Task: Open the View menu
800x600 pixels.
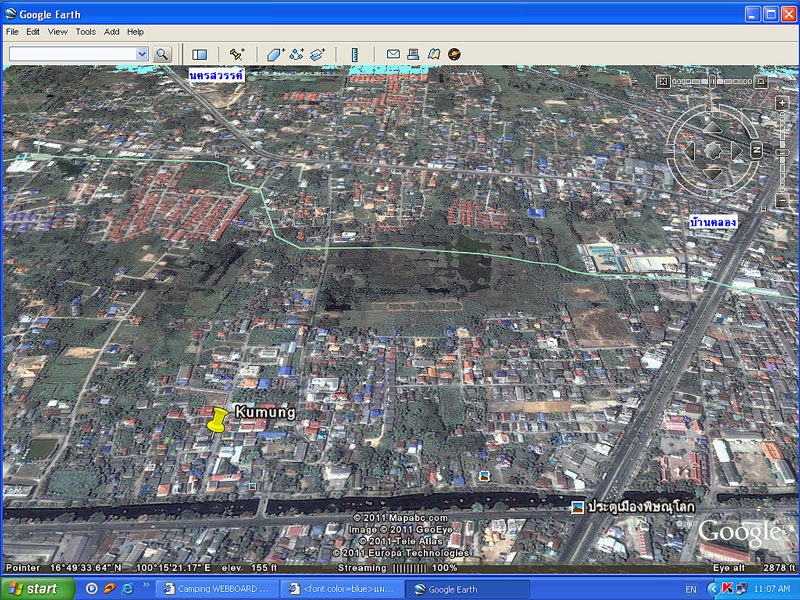Action: pyautogui.click(x=58, y=32)
